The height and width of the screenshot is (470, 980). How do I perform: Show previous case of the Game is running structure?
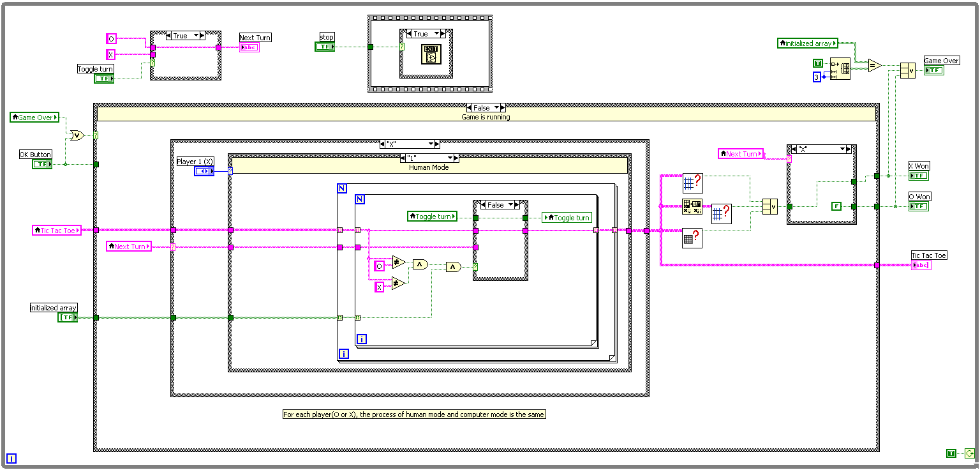(x=470, y=108)
